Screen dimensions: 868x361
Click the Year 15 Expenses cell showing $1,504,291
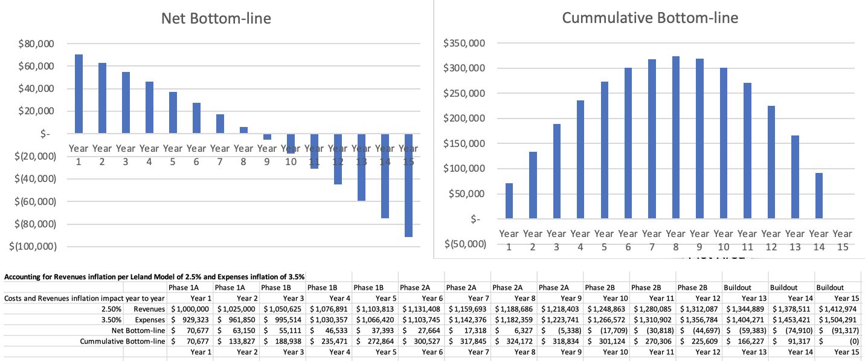pos(838,319)
